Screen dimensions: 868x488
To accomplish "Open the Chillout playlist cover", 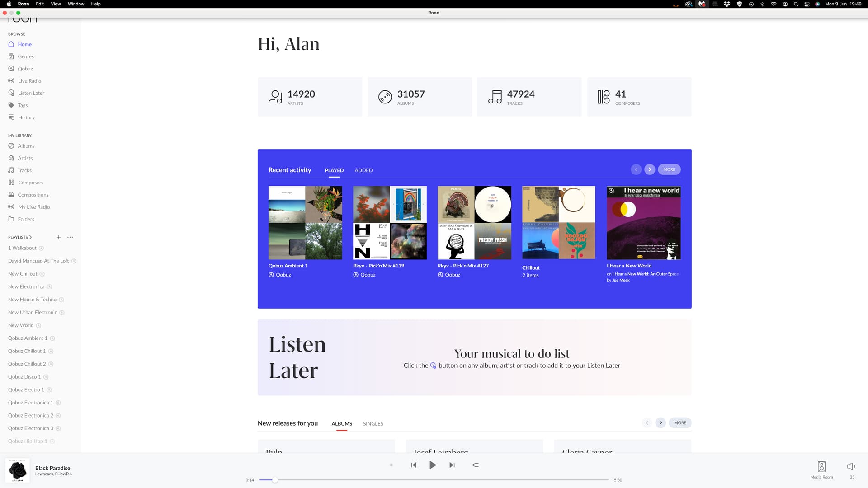I will pyautogui.click(x=559, y=223).
